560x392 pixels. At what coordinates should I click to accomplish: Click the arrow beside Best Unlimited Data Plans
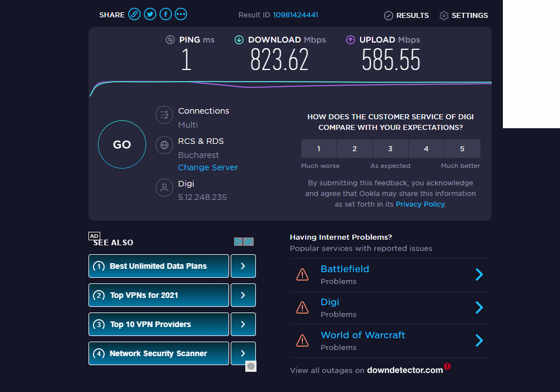tap(243, 266)
